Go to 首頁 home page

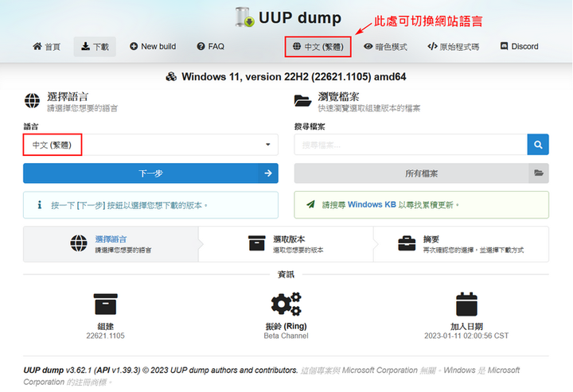click(46, 47)
